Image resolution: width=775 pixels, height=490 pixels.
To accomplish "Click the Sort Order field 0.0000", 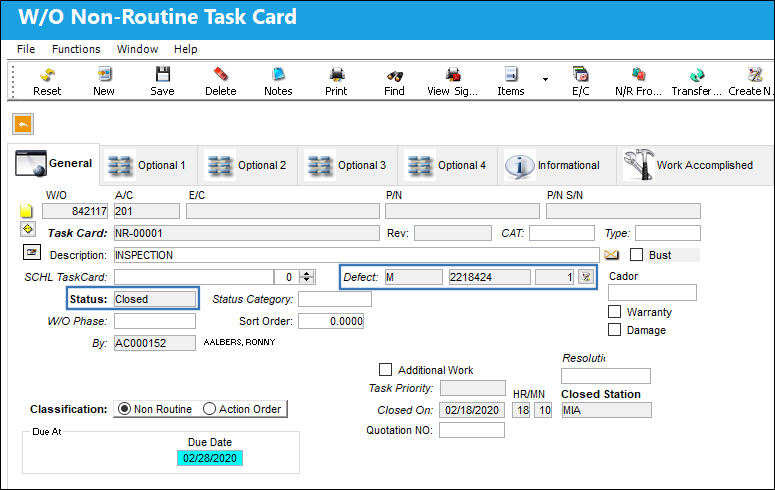I will click(x=331, y=321).
